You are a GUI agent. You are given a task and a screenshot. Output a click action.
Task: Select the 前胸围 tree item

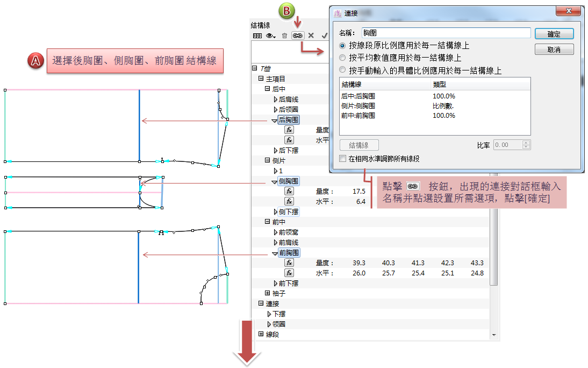[x=289, y=253]
